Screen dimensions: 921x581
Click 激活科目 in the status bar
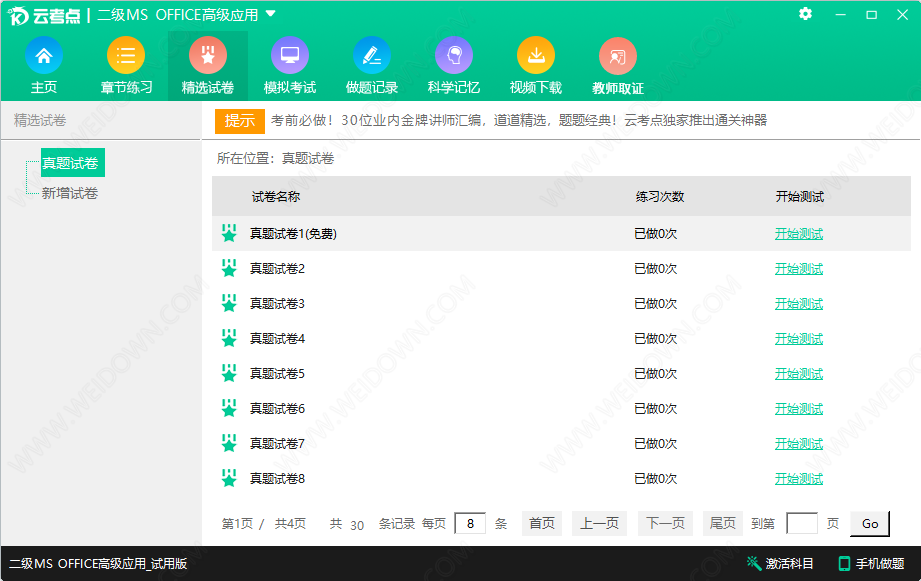point(780,563)
